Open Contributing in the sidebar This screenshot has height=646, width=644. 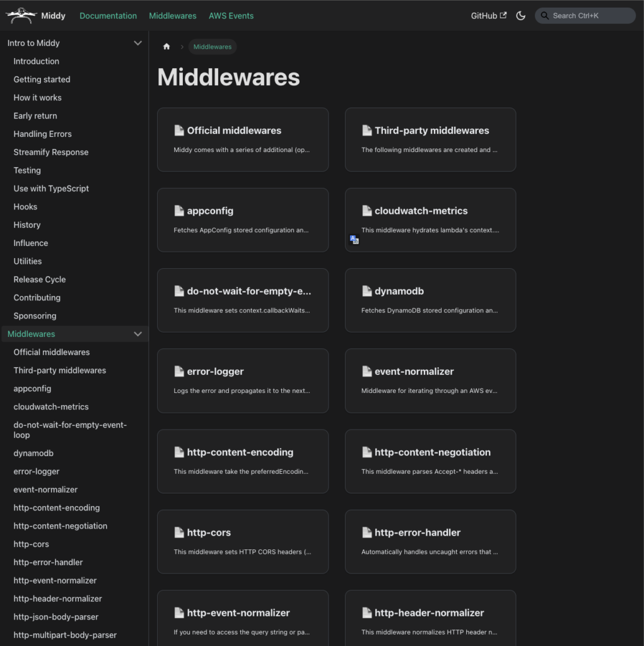(x=37, y=298)
